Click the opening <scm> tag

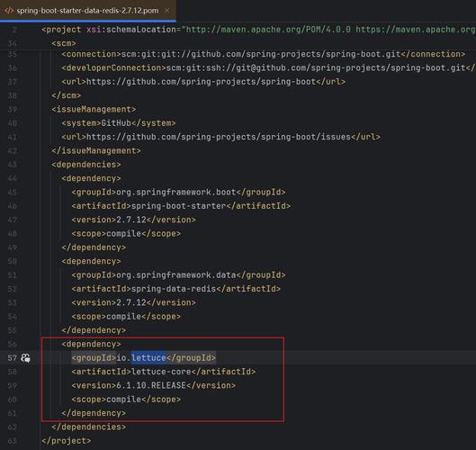(x=64, y=43)
